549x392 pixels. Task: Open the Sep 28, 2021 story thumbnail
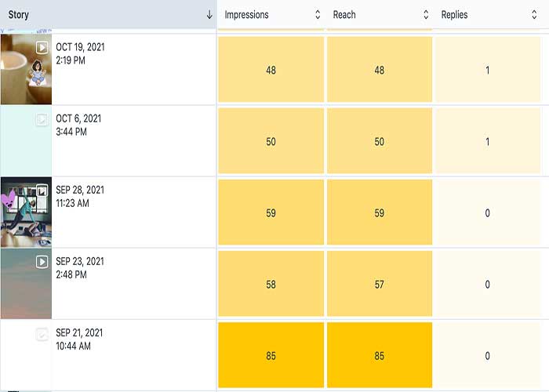click(x=26, y=212)
